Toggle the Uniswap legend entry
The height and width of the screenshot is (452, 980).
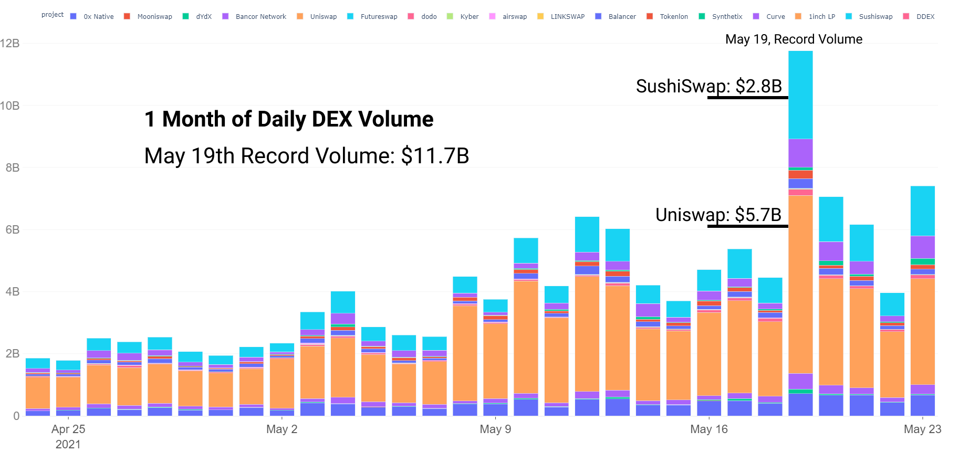317,16
